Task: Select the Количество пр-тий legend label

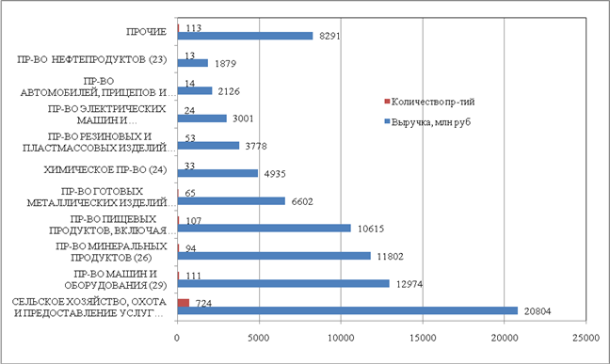Action: coord(433,102)
